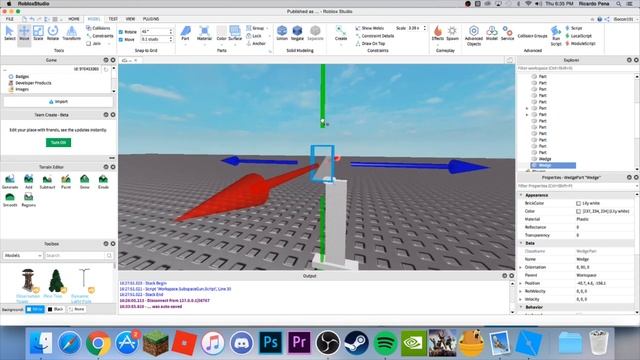Click the Toolbox search field
Image resolution: width=640 pixels, height=360 pixels.
76,256
